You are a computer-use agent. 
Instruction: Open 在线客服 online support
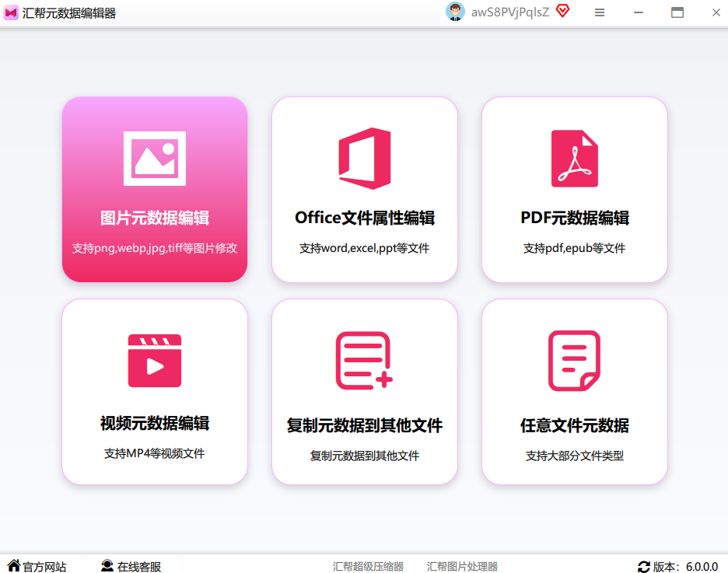click(131, 566)
